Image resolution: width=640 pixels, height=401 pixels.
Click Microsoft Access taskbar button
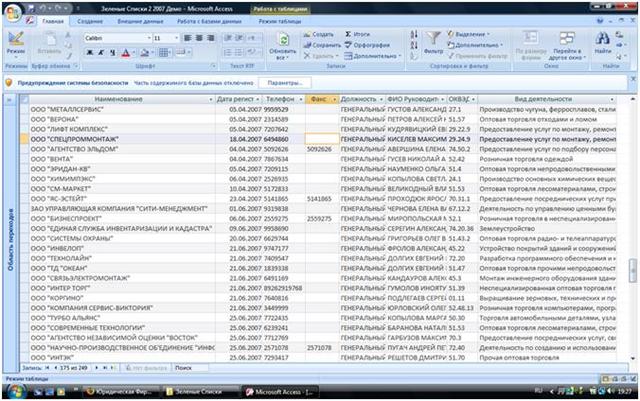[280, 392]
